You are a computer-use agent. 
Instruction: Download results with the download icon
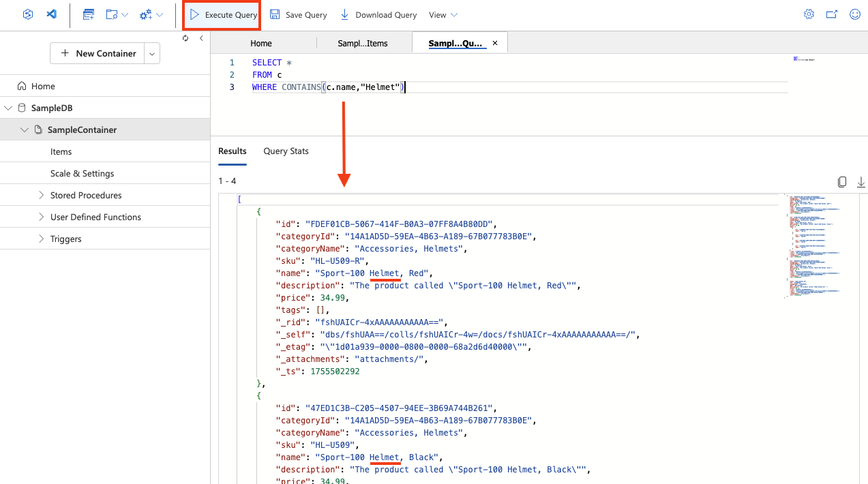tap(860, 182)
